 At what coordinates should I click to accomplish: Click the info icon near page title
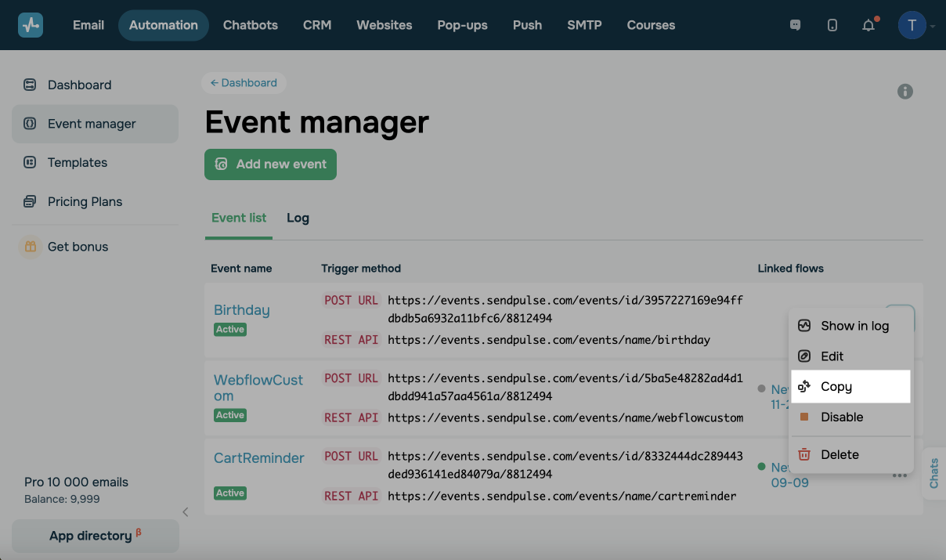(905, 92)
